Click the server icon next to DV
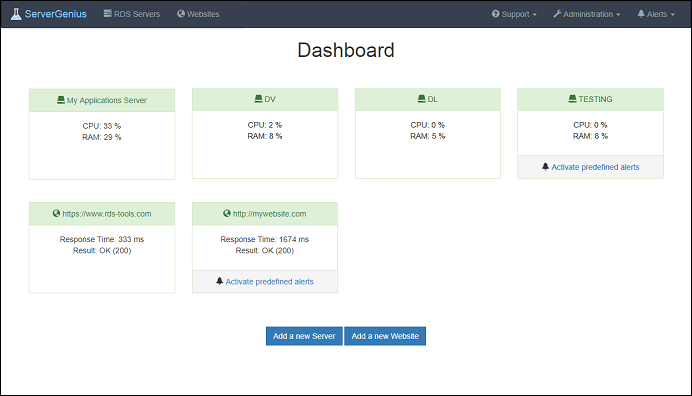 259,98
